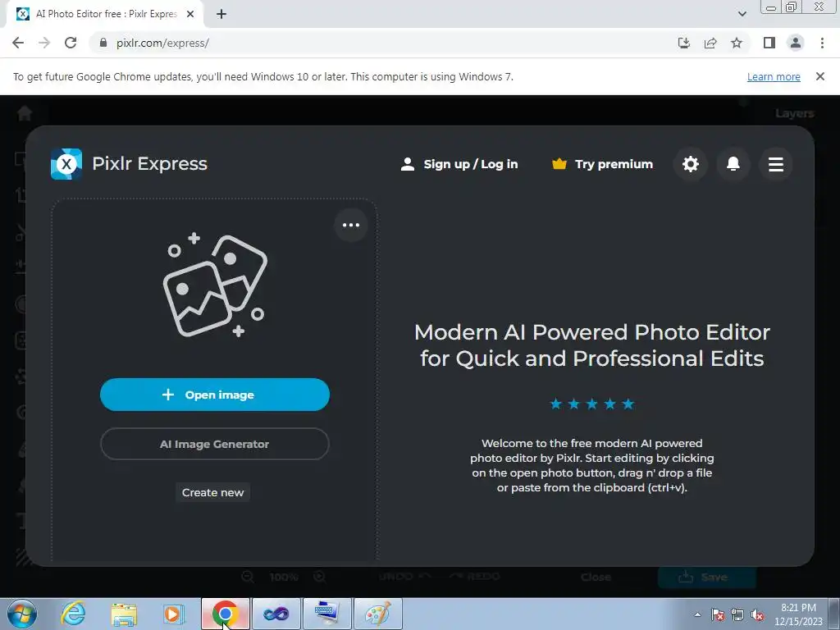Click the AI Image Generator button
The image size is (840, 630).
click(215, 444)
